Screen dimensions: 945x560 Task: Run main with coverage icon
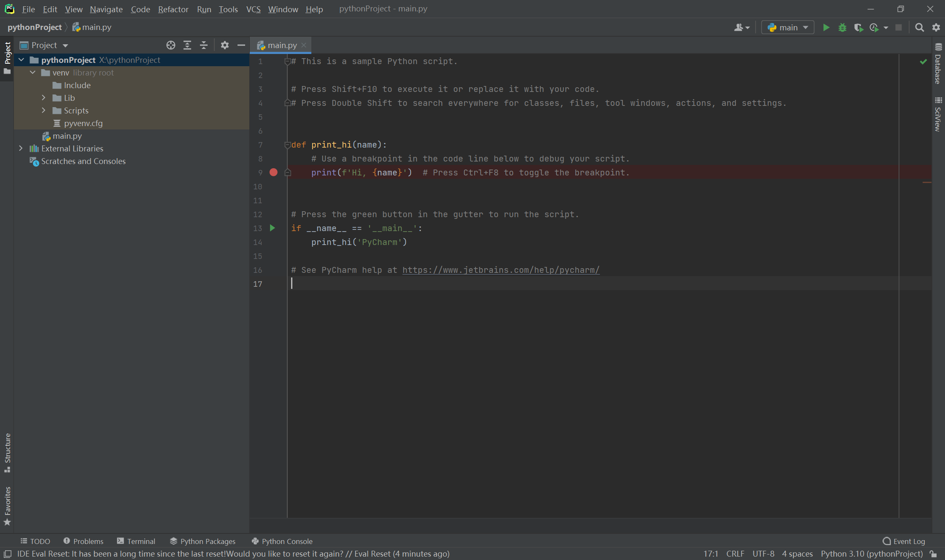click(x=858, y=27)
